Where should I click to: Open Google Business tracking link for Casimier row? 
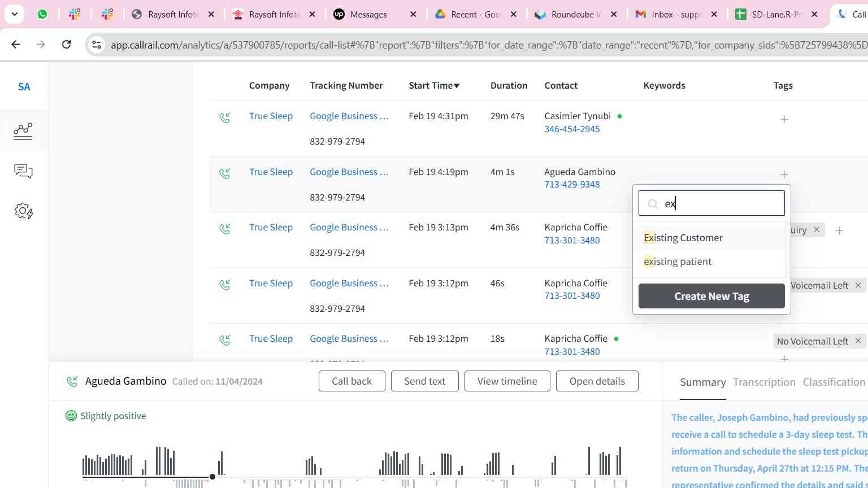tap(349, 116)
